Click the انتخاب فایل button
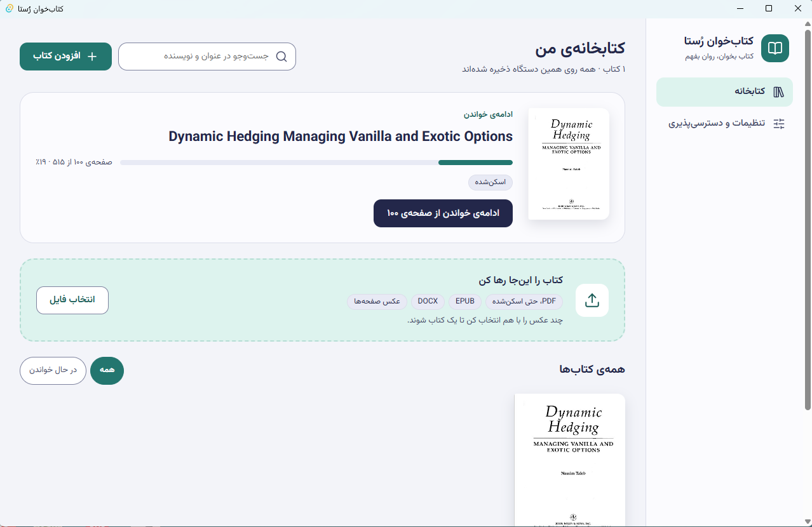Image resolution: width=812 pixels, height=527 pixels. click(x=72, y=300)
